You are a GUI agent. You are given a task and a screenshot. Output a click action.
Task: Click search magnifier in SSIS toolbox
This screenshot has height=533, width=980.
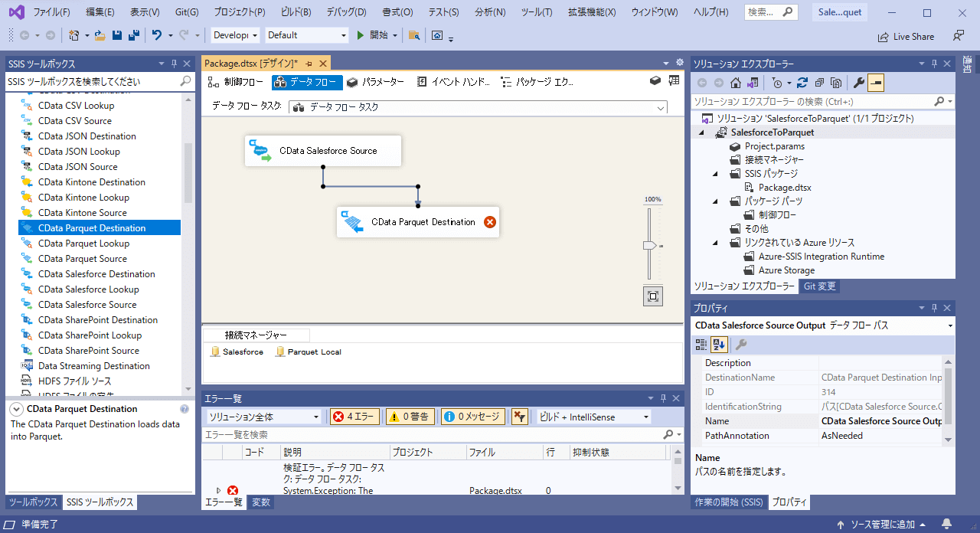click(x=186, y=81)
